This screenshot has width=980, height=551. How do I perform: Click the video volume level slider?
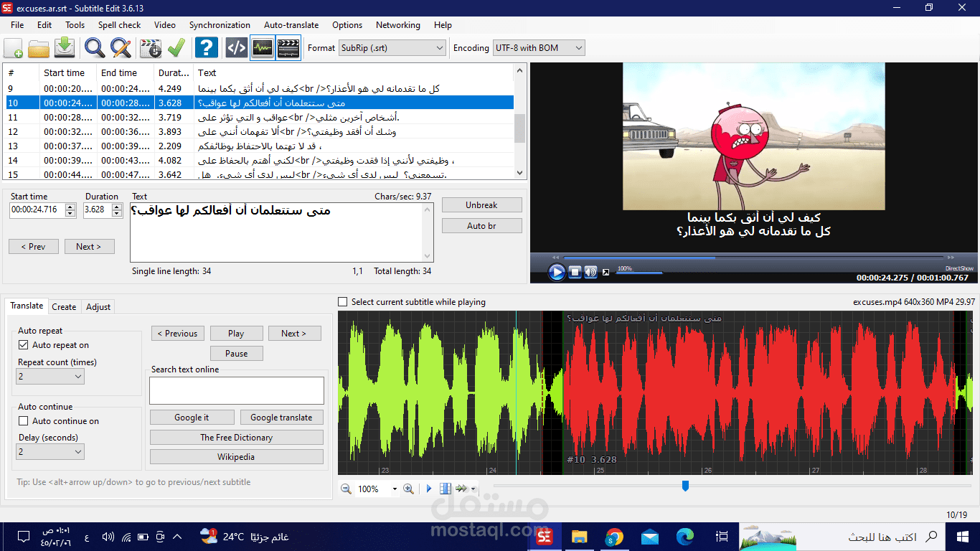point(639,273)
